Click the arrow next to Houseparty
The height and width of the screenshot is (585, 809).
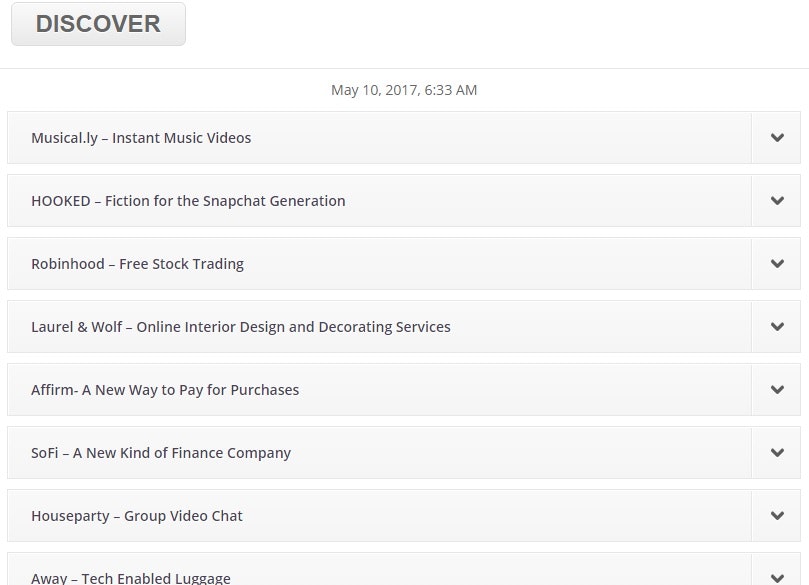click(777, 516)
